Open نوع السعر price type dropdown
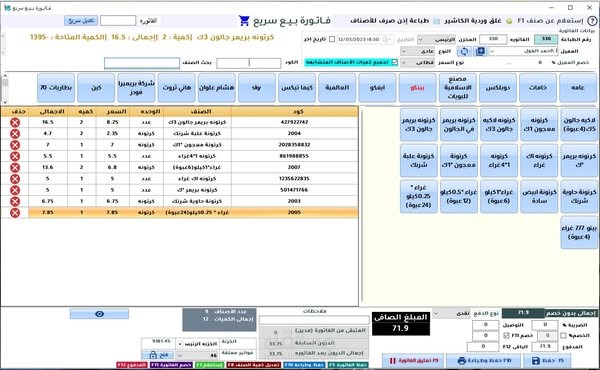600x370 pixels. pos(404,62)
